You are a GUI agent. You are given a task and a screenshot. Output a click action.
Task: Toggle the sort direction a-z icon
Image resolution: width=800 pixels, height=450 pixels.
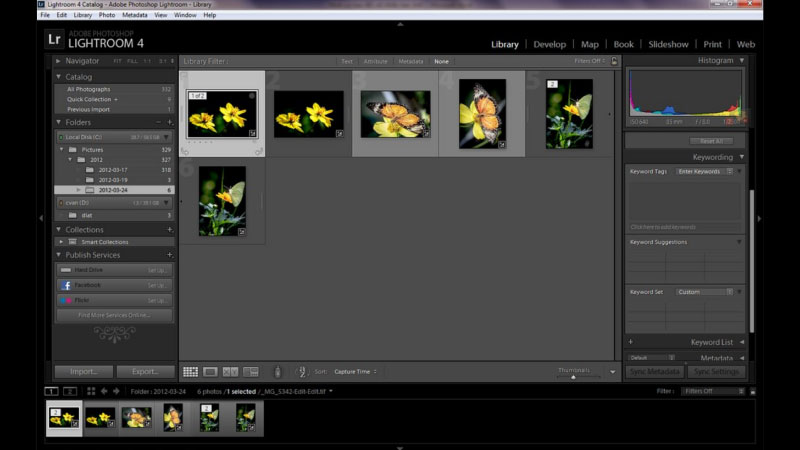(x=303, y=372)
